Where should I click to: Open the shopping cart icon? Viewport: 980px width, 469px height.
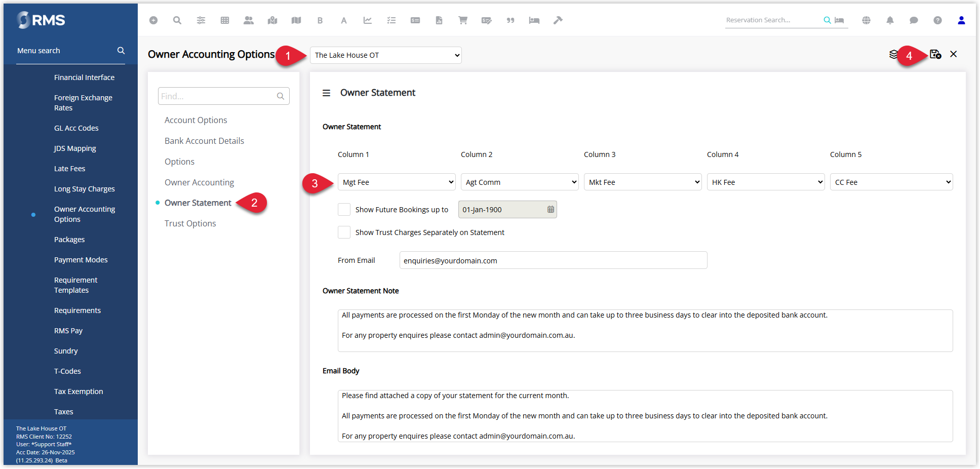(463, 20)
